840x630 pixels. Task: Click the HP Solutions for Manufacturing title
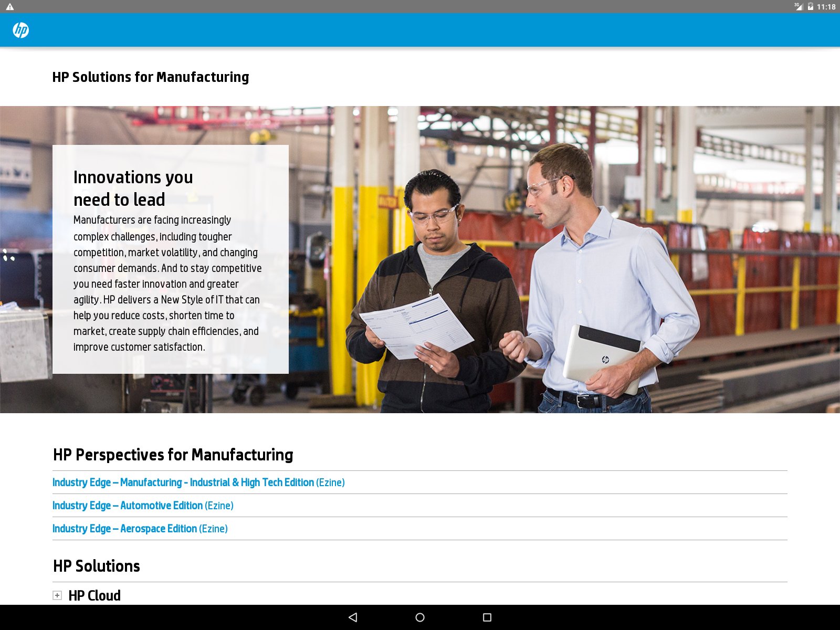tap(151, 77)
